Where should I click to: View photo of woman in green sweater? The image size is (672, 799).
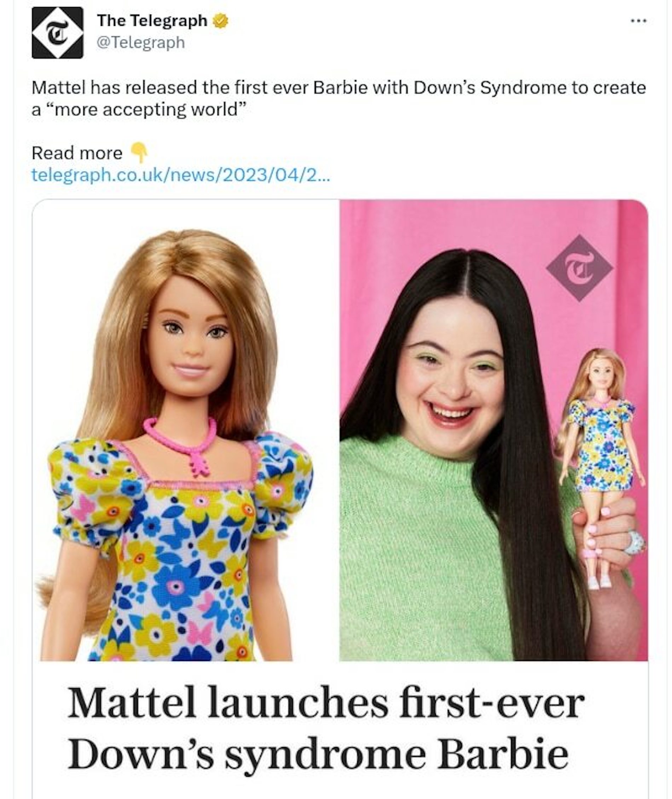click(x=494, y=430)
